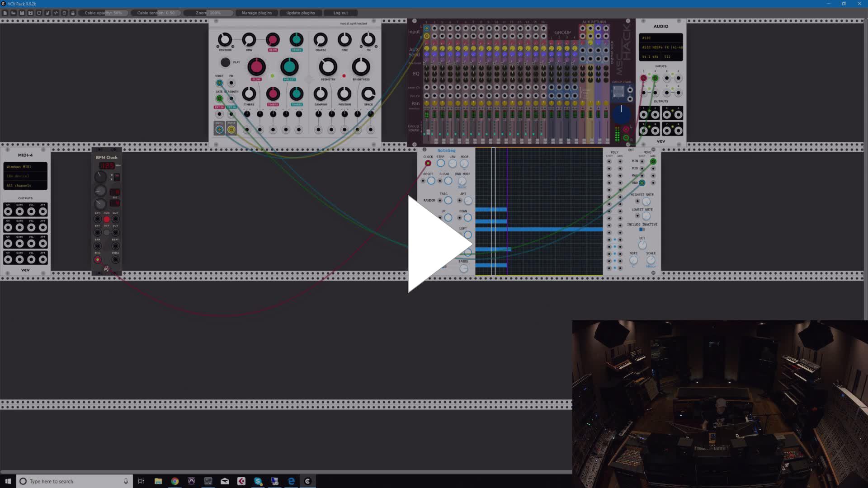Click the Save As disk icon
Image resolution: width=868 pixels, height=488 pixels.
[x=30, y=13]
